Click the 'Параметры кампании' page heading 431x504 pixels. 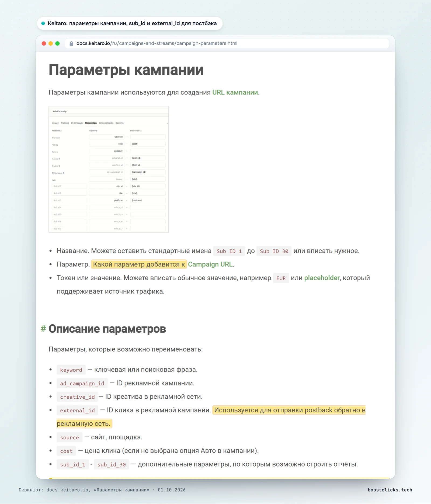[x=126, y=70]
